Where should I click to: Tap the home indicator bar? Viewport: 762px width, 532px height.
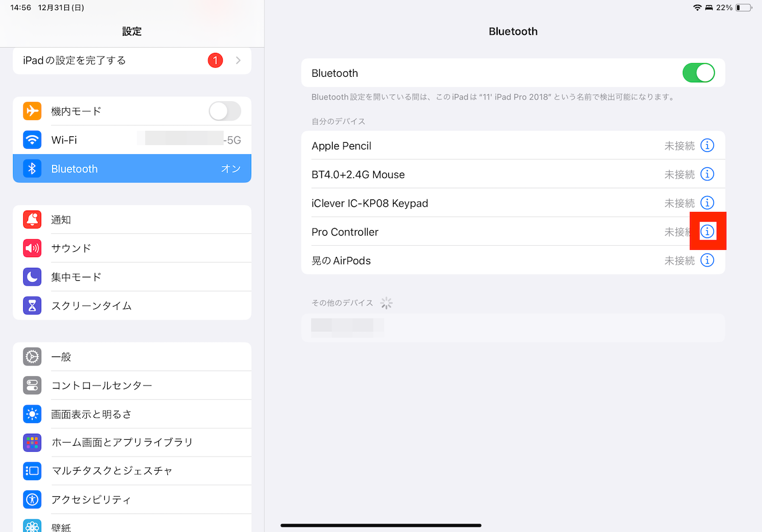[x=381, y=525]
